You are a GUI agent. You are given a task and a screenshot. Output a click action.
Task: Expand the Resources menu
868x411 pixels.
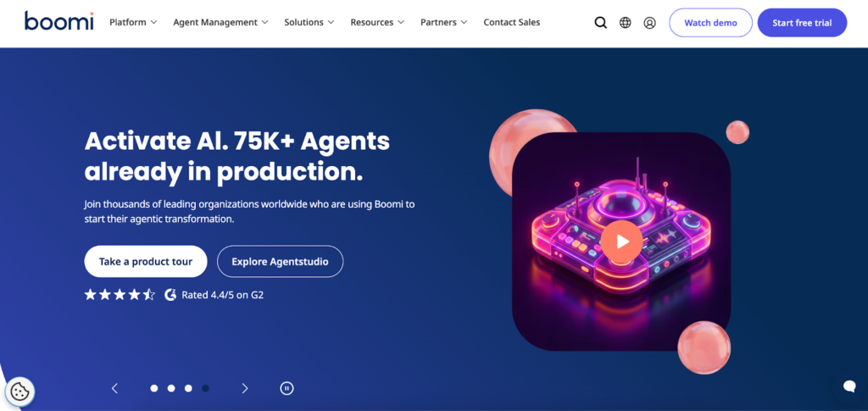[377, 23]
